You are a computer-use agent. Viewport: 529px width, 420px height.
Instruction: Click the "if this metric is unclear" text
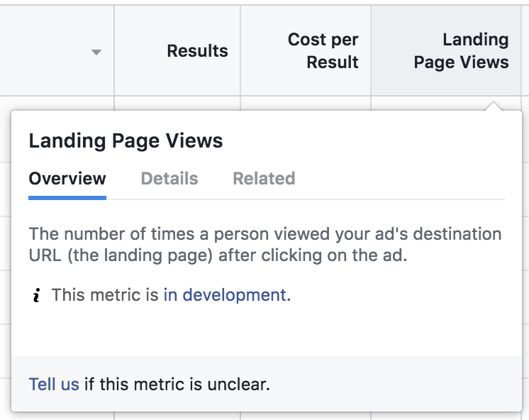pyautogui.click(x=177, y=385)
